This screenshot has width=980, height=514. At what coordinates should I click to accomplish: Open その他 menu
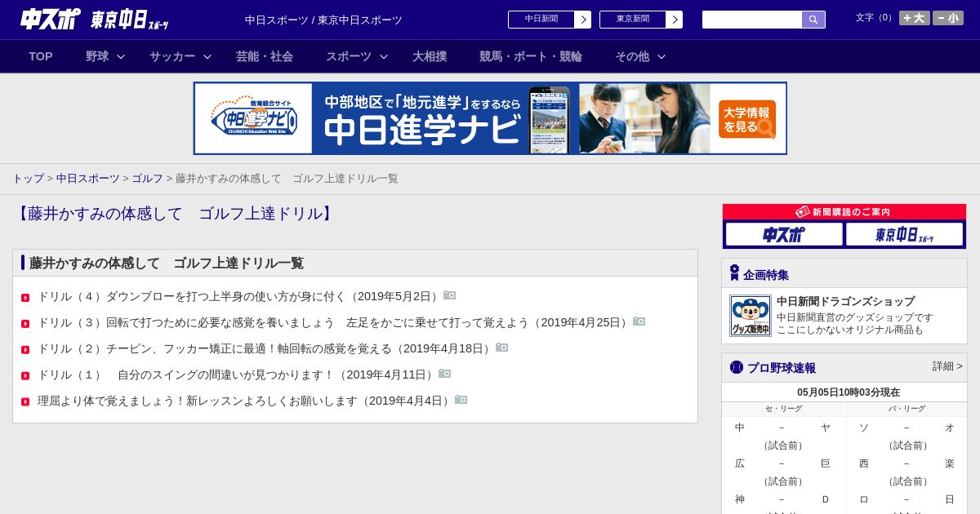(x=632, y=56)
